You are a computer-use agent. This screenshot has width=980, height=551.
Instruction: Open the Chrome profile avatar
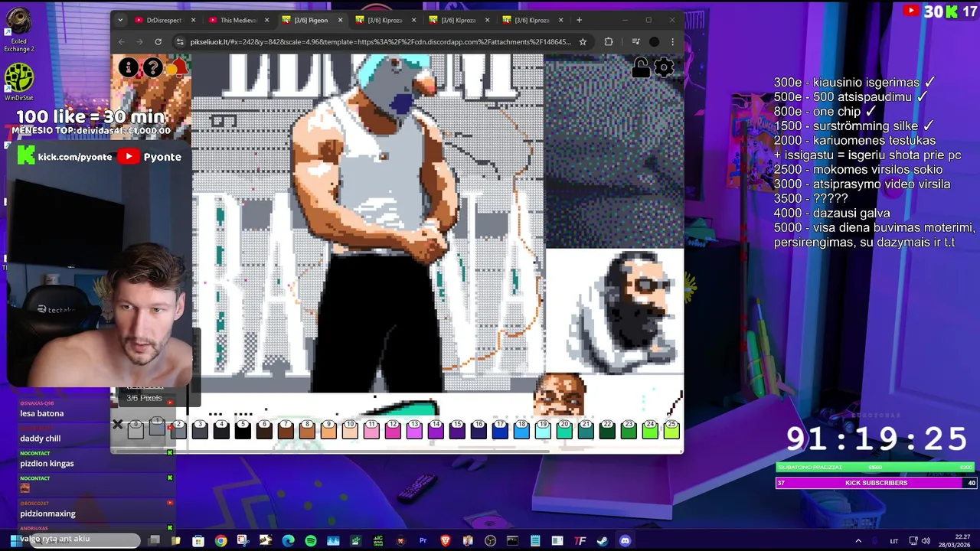[x=654, y=42]
